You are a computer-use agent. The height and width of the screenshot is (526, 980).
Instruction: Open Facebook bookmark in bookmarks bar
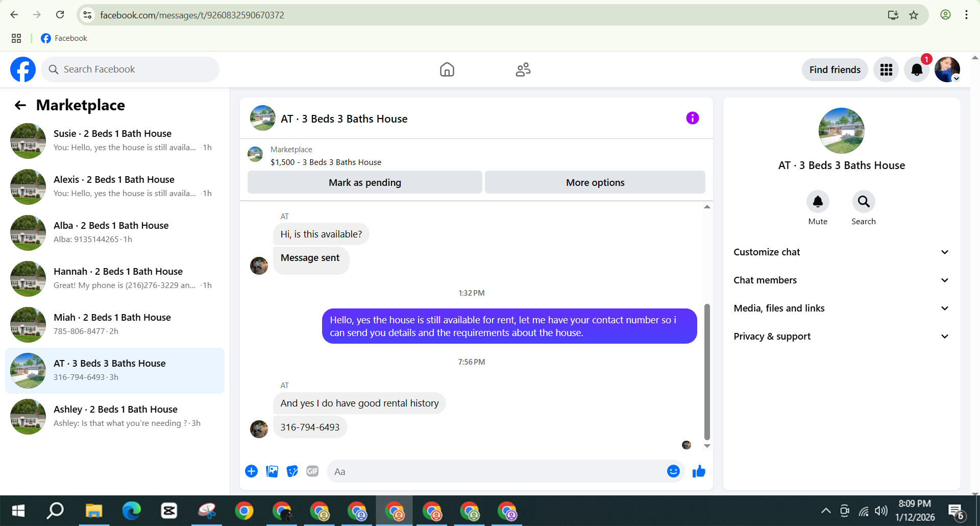[x=64, y=38]
